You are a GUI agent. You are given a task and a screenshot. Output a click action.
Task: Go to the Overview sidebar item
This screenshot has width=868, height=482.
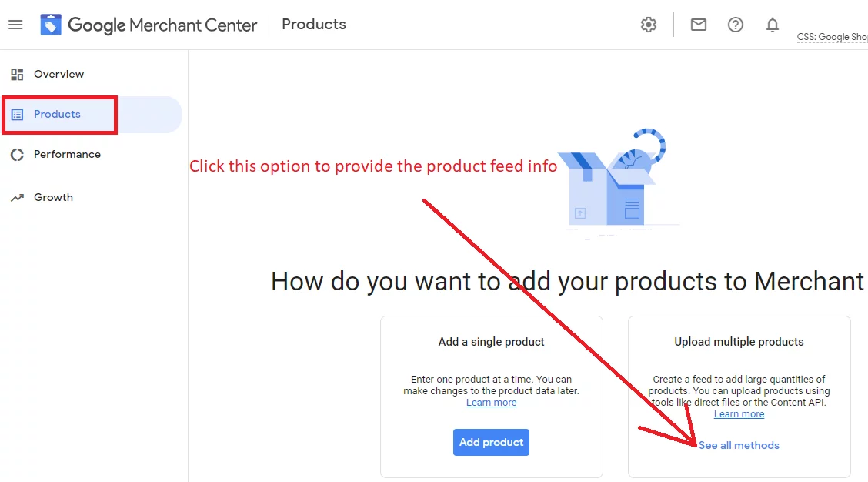(x=58, y=75)
